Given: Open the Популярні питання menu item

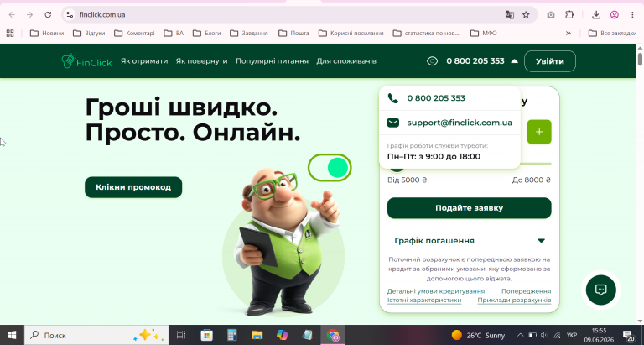Looking at the screenshot, I should [x=272, y=61].
